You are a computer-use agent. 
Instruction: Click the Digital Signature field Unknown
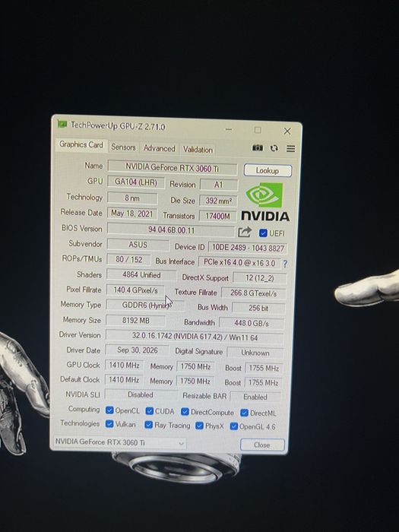click(x=255, y=353)
